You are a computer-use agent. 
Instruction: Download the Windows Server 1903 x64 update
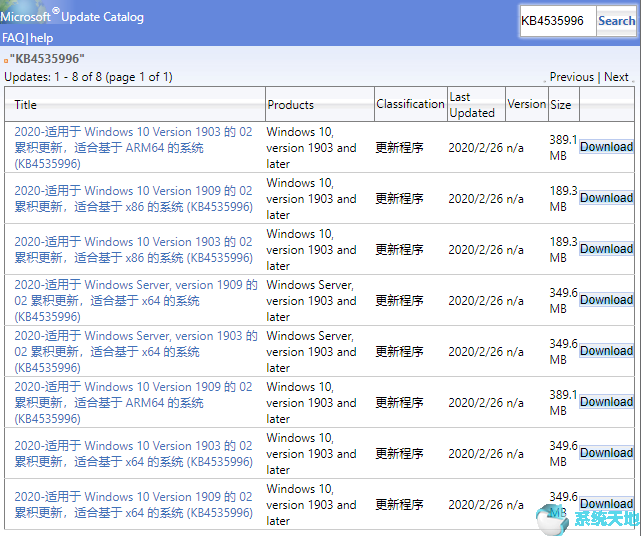click(607, 351)
